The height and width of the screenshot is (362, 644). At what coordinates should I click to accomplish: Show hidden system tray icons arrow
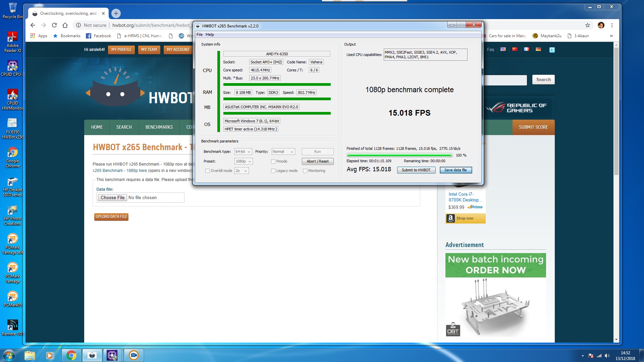click(583, 356)
